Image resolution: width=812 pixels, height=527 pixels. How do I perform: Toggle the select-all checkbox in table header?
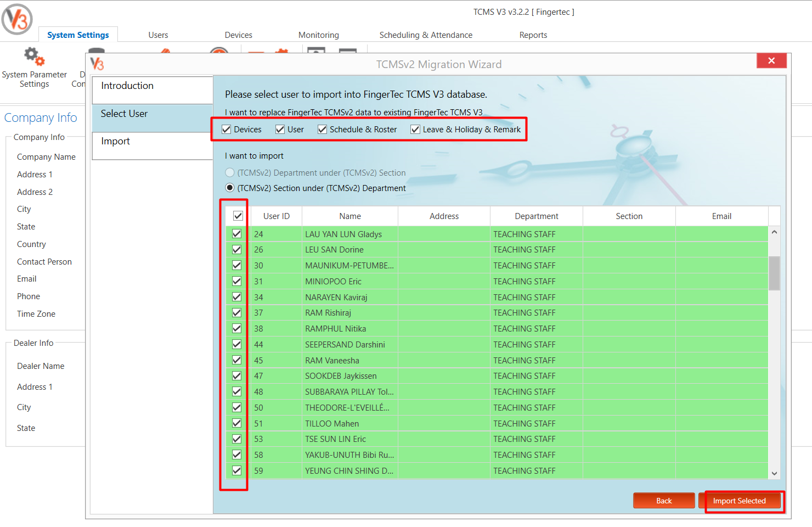tap(238, 216)
